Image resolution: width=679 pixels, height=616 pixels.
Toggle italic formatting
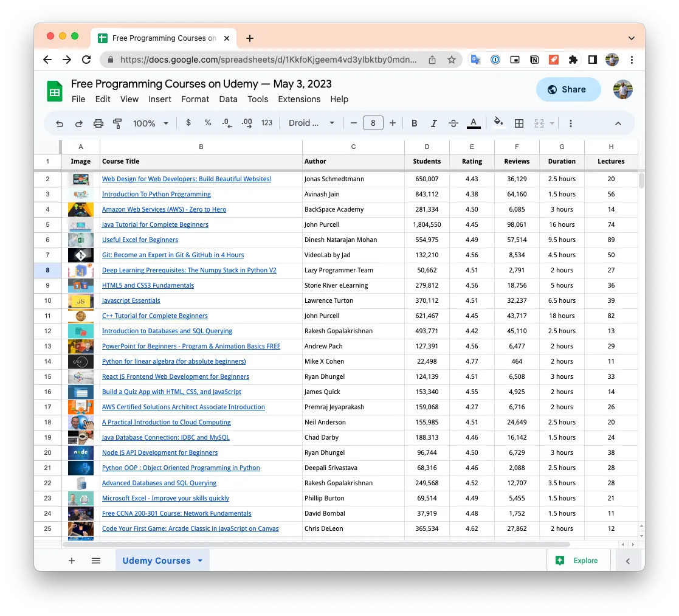pos(433,122)
